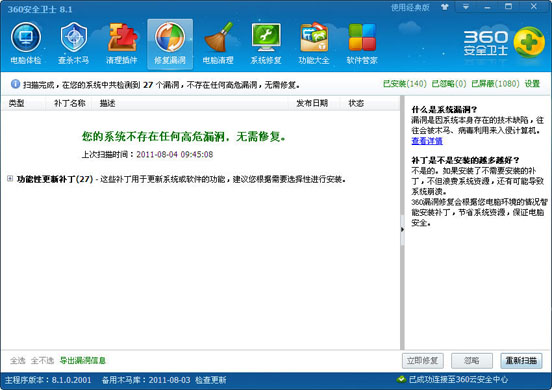Open 已屏蔽(1080) blocked patches list
552x390 pixels.
pos(495,84)
